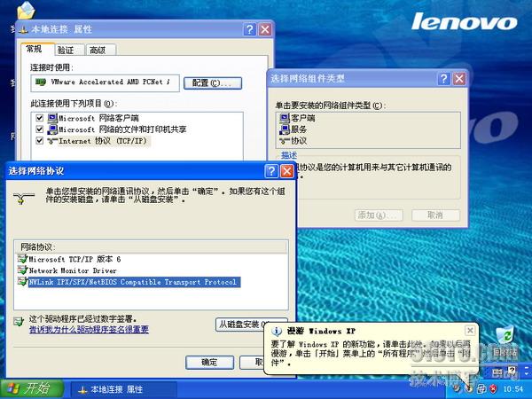Click help button of 本地连接 属性 window
Image resolution: width=532 pixels, height=399 pixels.
pos(249,29)
